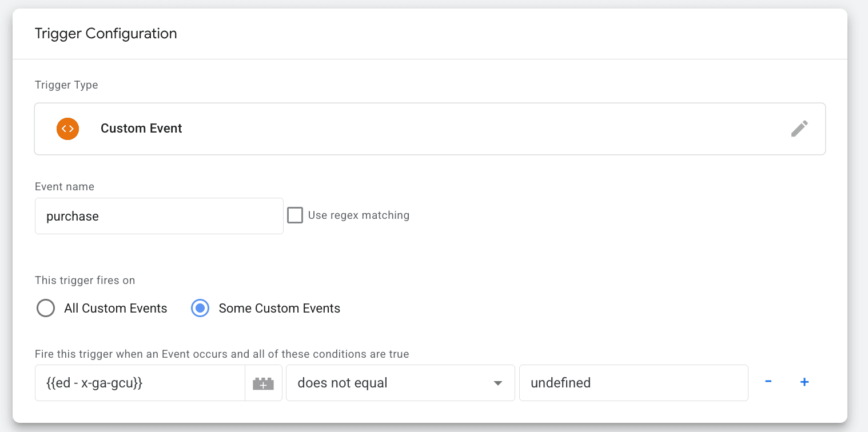
Task: Focus the condition value field showing "undefined"
Action: point(633,383)
